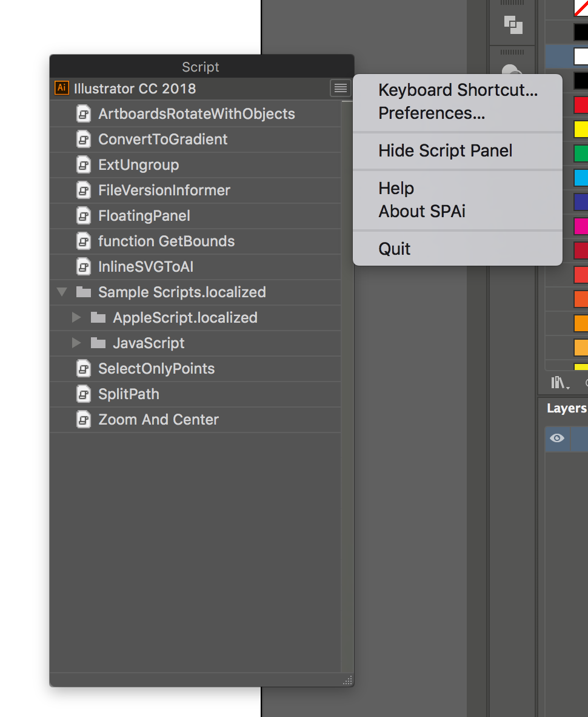The width and height of the screenshot is (588, 717).
Task: Open the Script panel hamburger menu
Action: [x=340, y=88]
